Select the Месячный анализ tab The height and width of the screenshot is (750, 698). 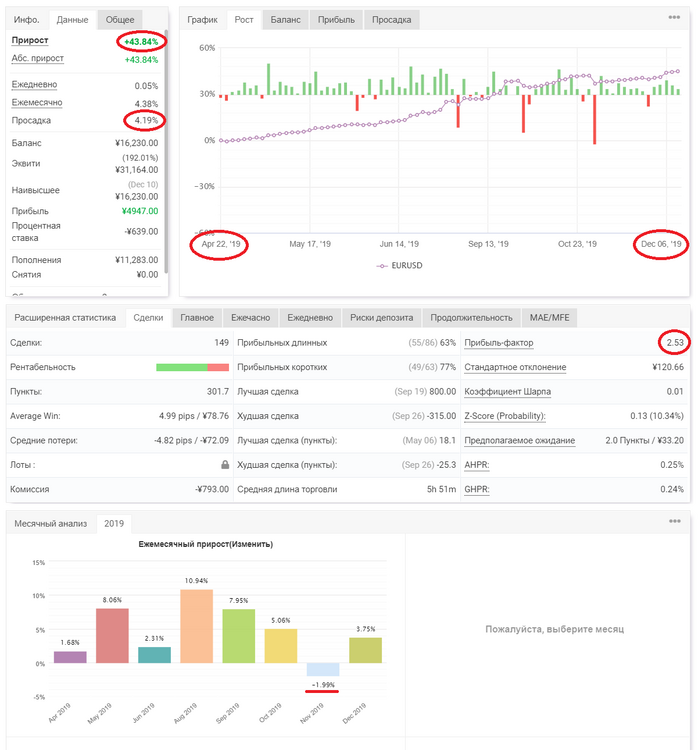pos(50,523)
